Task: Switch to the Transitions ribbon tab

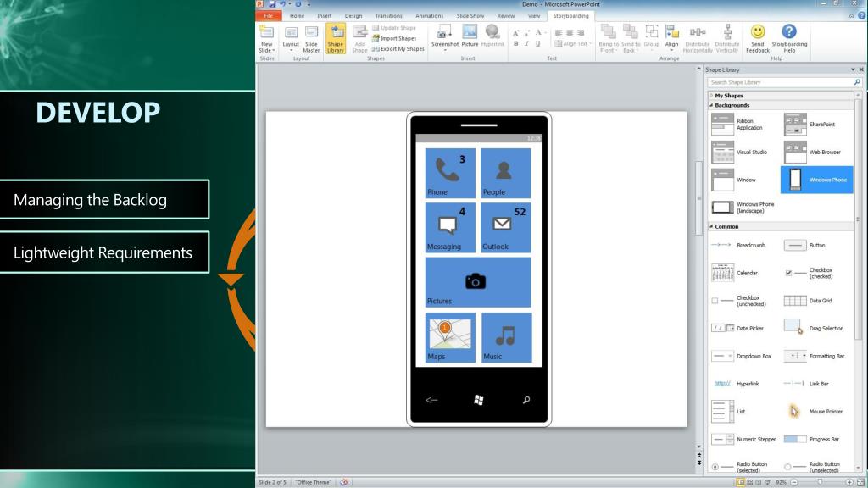Action: click(x=388, y=15)
